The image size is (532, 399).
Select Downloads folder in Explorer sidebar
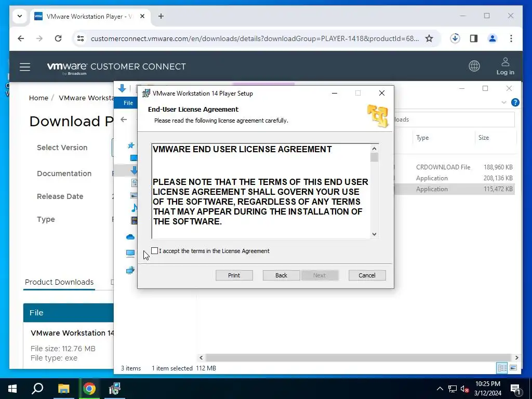[x=135, y=170]
